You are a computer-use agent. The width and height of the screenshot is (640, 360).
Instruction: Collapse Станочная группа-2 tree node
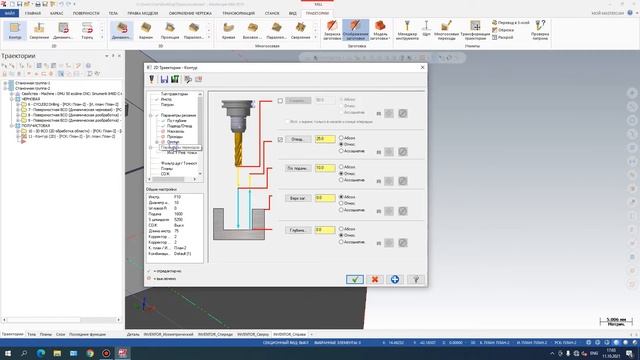point(5,88)
